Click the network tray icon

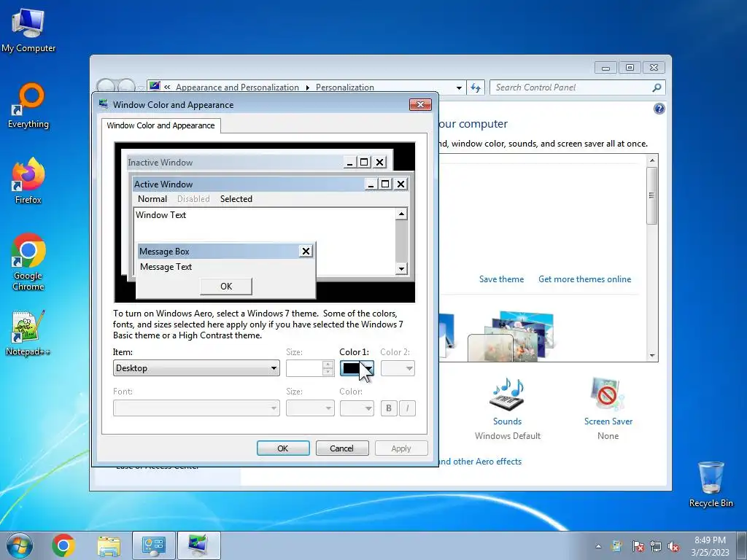[656, 547]
